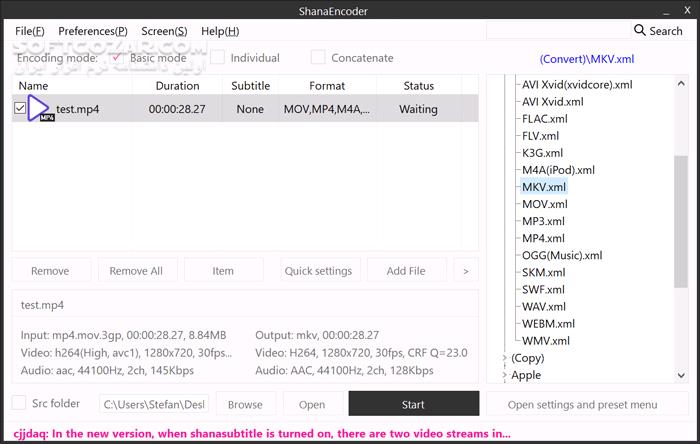Select FLAC.xml preset

545,119
